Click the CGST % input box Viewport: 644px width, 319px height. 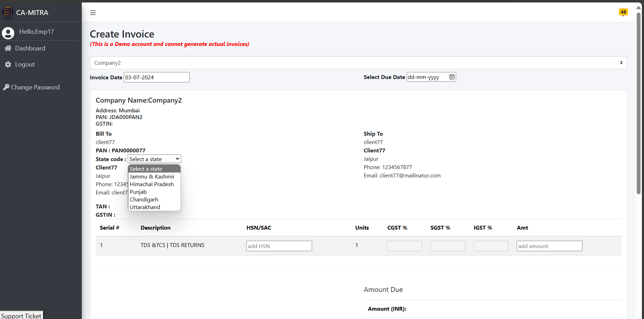point(405,246)
